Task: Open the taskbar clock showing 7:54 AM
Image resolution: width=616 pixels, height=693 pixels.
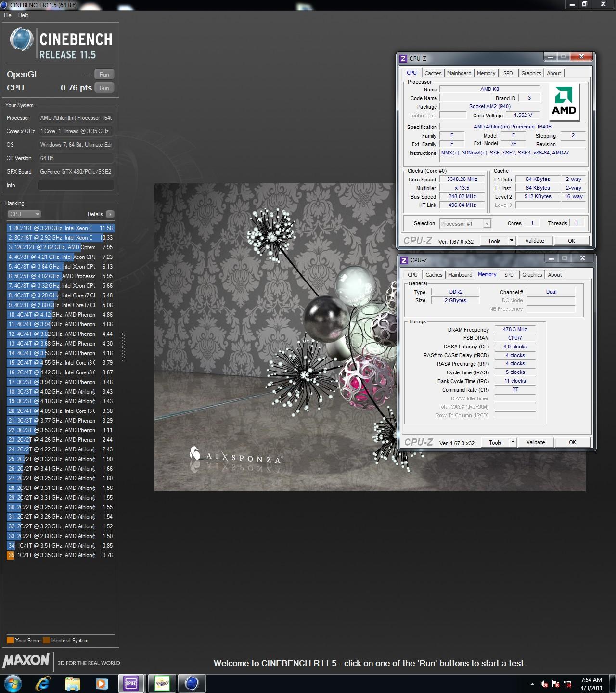Action: [x=591, y=684]
